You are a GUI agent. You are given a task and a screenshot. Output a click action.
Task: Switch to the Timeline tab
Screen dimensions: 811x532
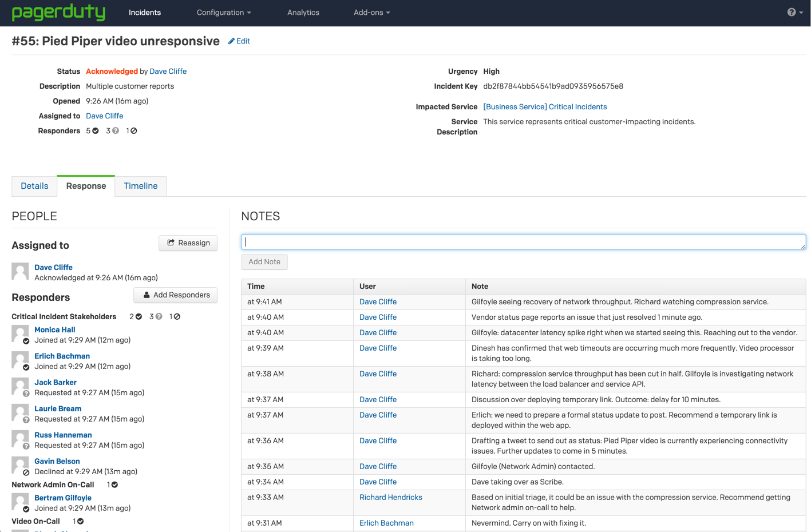(x=140, y=186)
